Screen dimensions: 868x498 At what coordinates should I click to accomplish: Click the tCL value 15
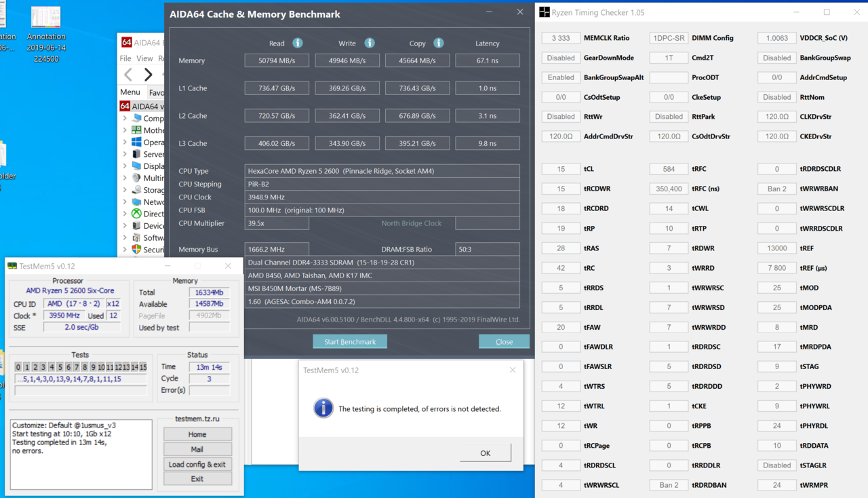[x=561, y=169]
